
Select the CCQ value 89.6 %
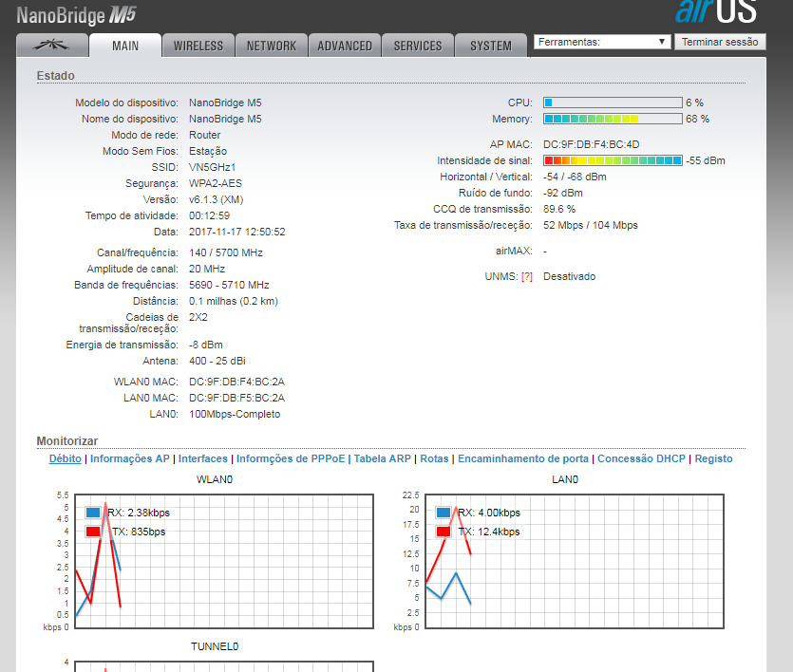point(559,209)
